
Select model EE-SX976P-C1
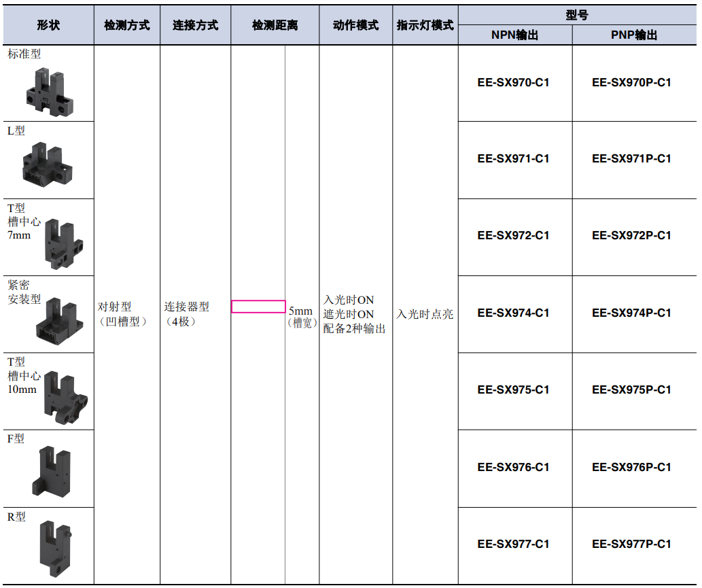click(x=631, y=467)
